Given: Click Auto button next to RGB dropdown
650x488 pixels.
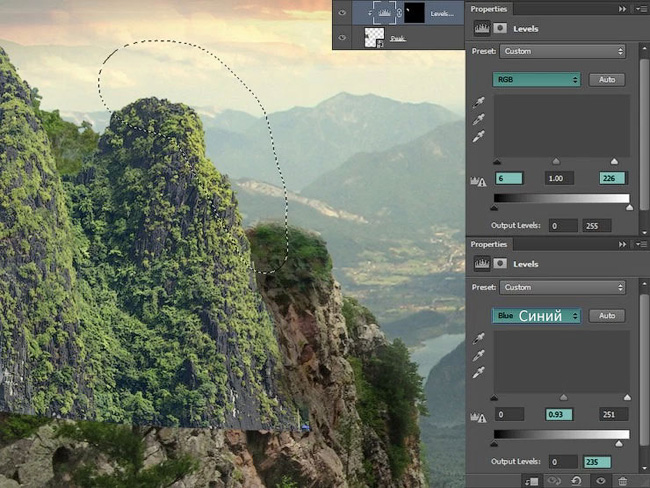Looking at the screenshot, I should pos(607,80).
